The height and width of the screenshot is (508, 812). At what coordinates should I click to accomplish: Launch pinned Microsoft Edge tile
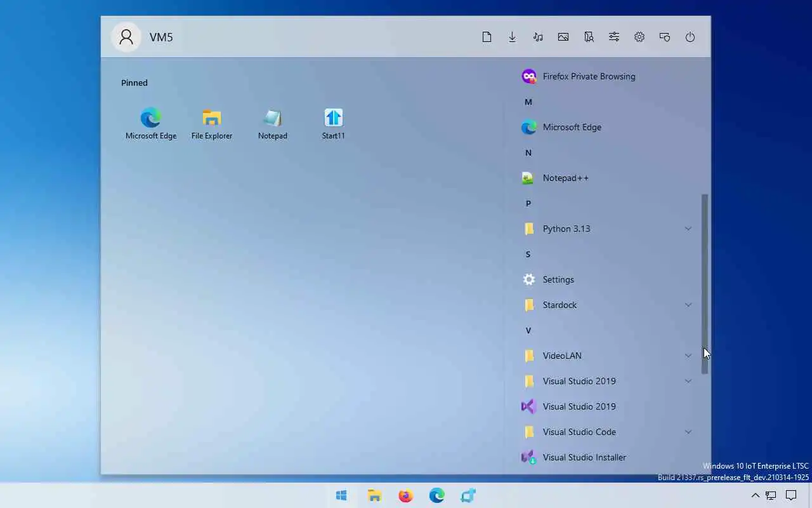click(151, 124)
